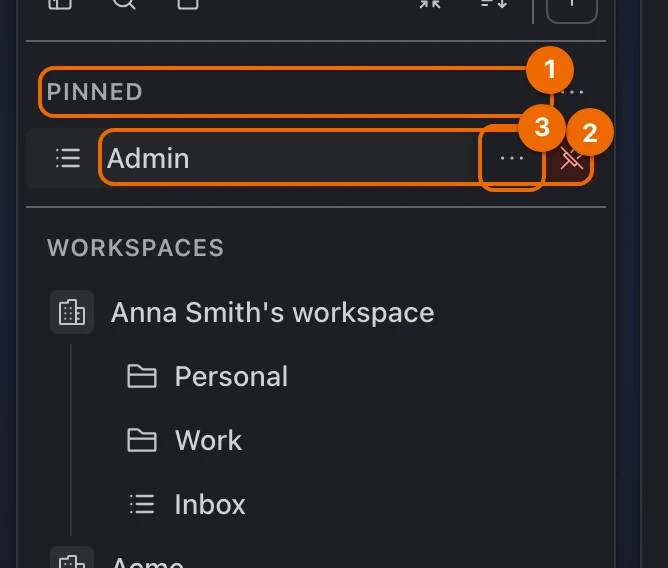Open the Inbox list
This screenshot has width=668, height=568.
click(210, 504)
